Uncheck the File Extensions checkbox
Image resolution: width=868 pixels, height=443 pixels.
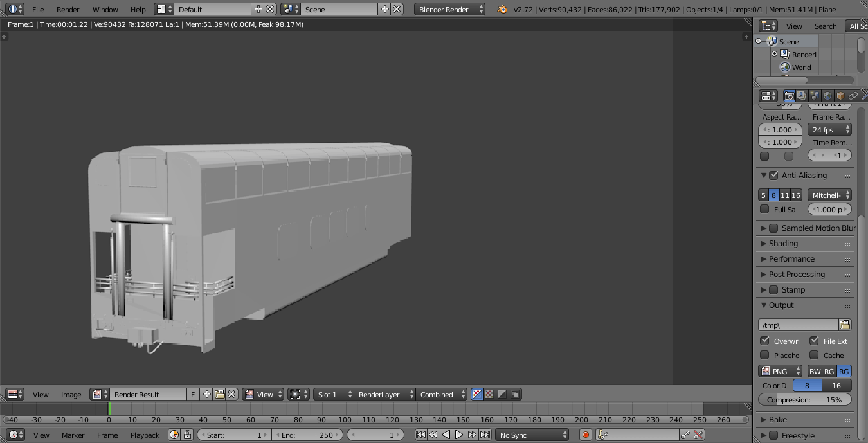point(814,341)
